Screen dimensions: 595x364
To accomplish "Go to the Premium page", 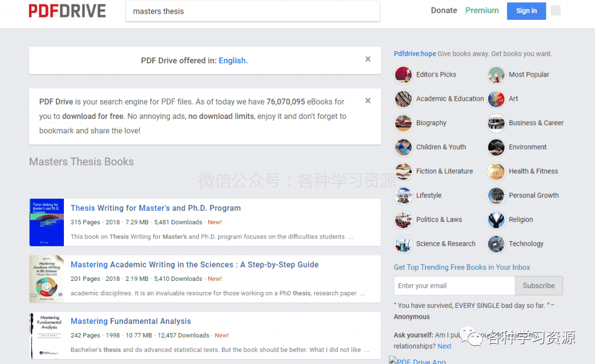I will (x=482, y=10).
